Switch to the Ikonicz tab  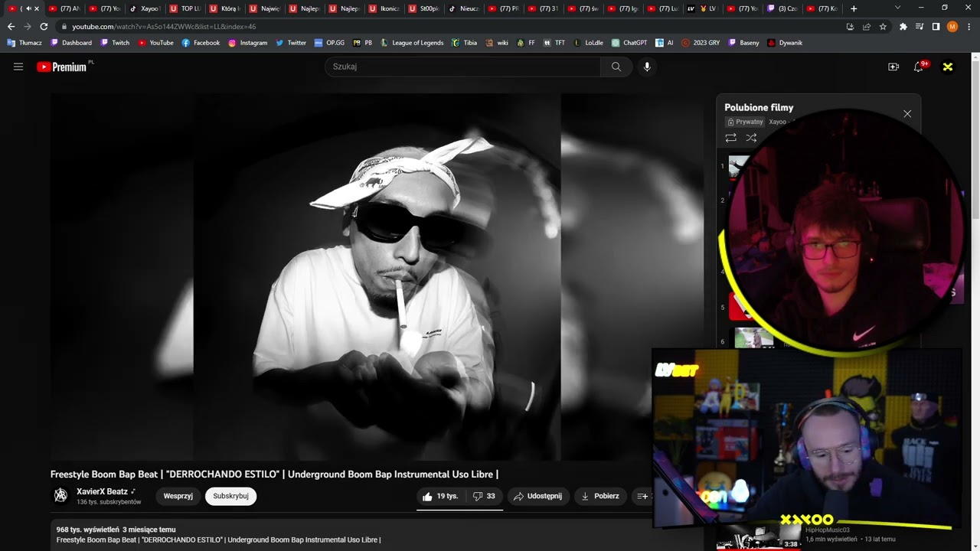384,8
